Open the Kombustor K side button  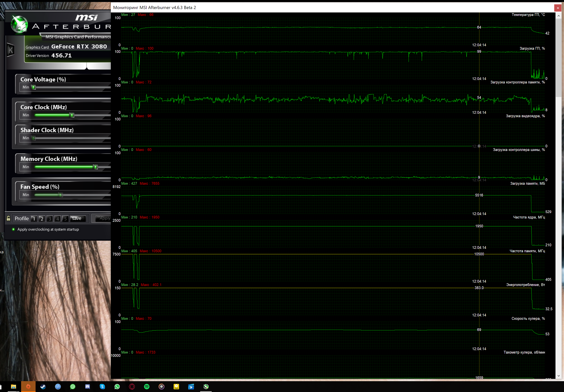click(11, 50)
